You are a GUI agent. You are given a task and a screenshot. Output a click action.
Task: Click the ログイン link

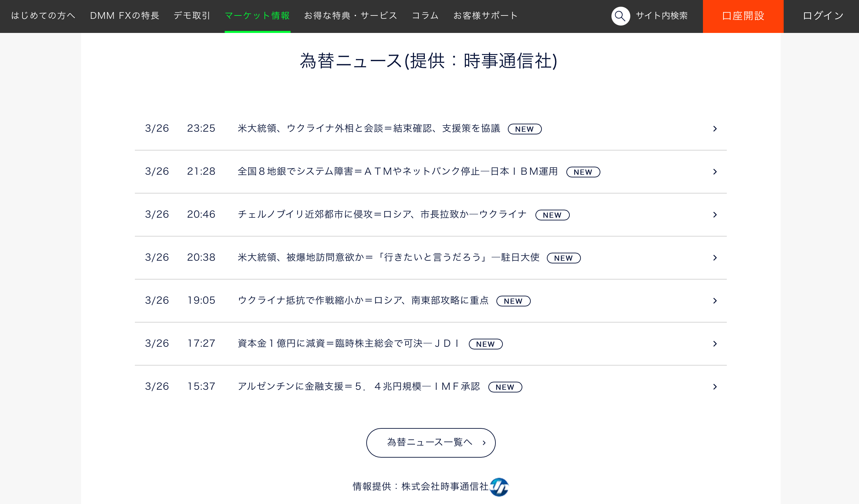pyautogui.click(x=823, y=16)
